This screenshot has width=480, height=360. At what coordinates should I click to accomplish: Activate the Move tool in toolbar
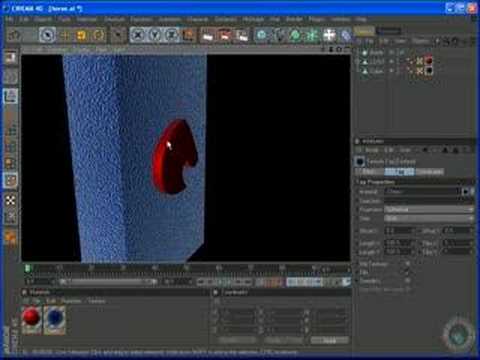(x=65, y=35)
